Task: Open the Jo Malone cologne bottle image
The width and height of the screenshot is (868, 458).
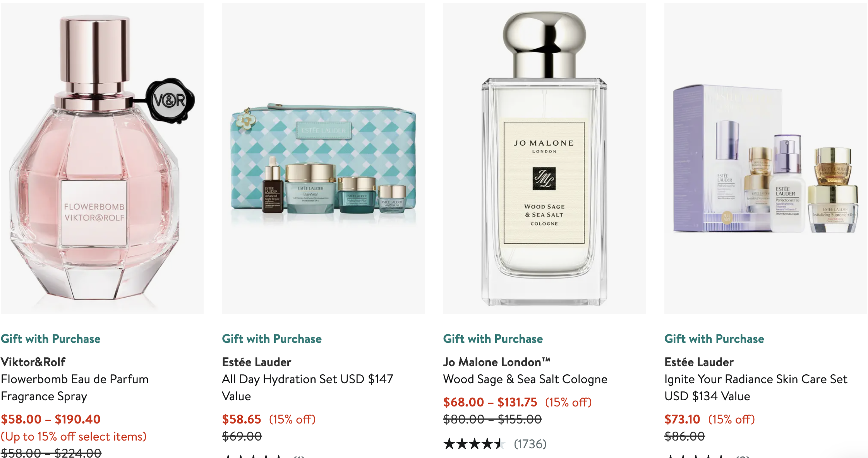Action: [x=544, y=158]
